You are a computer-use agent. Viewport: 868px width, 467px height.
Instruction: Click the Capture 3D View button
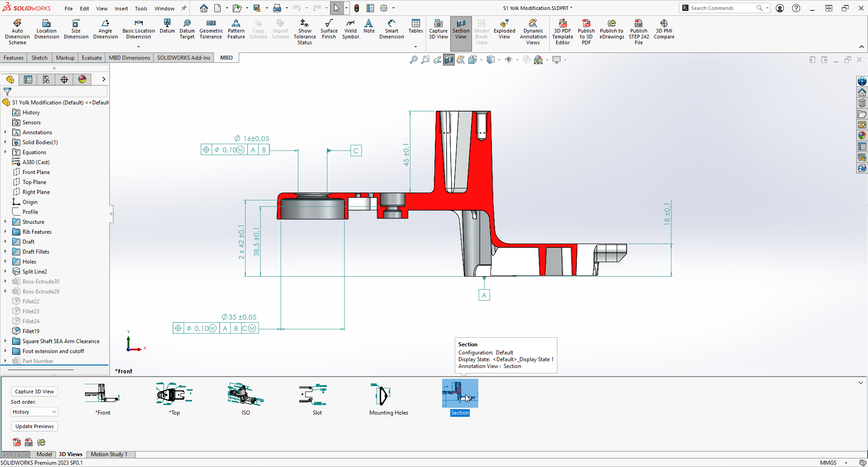[x=34, y=391]
